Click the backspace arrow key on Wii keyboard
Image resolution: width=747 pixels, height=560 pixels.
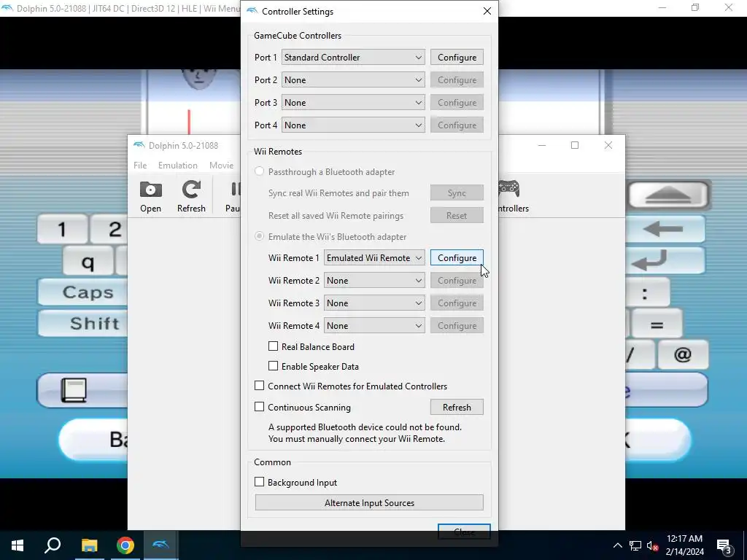[667, 229]
